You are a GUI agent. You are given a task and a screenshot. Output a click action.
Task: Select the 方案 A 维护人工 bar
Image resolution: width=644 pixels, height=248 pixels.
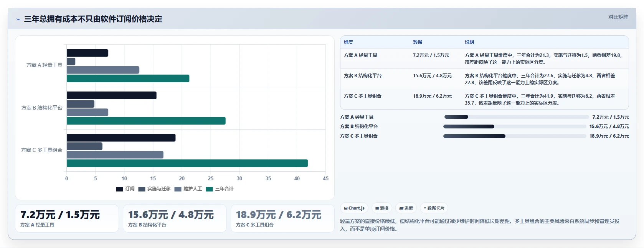click(x=103, y=70)
